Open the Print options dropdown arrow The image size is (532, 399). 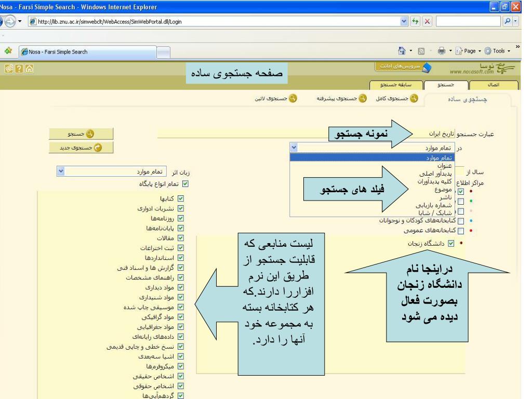[450, 51]
